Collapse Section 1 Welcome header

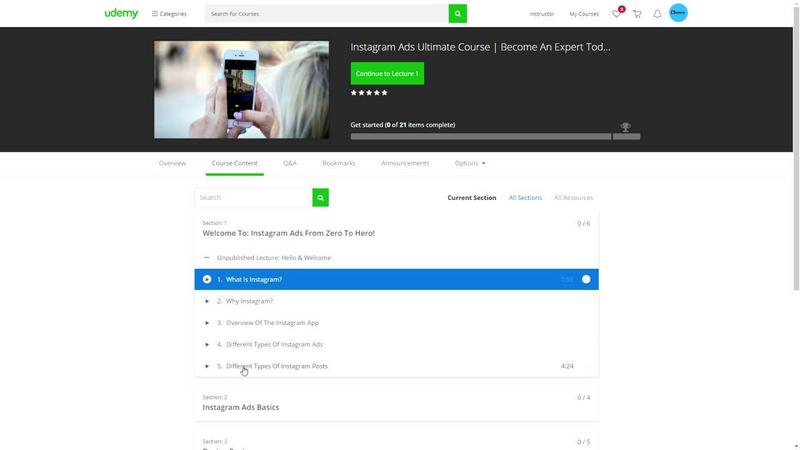click(x=396, y=229)
